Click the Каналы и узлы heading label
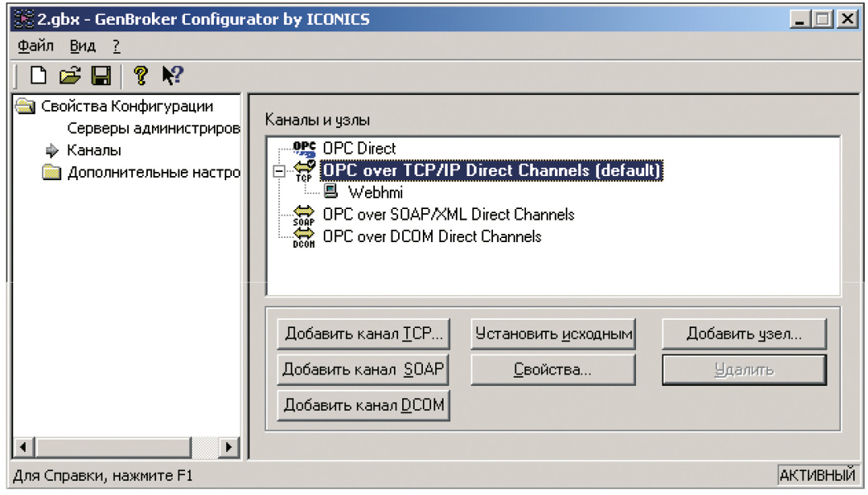This screenshot has width=868, height=495. (317, 120)
